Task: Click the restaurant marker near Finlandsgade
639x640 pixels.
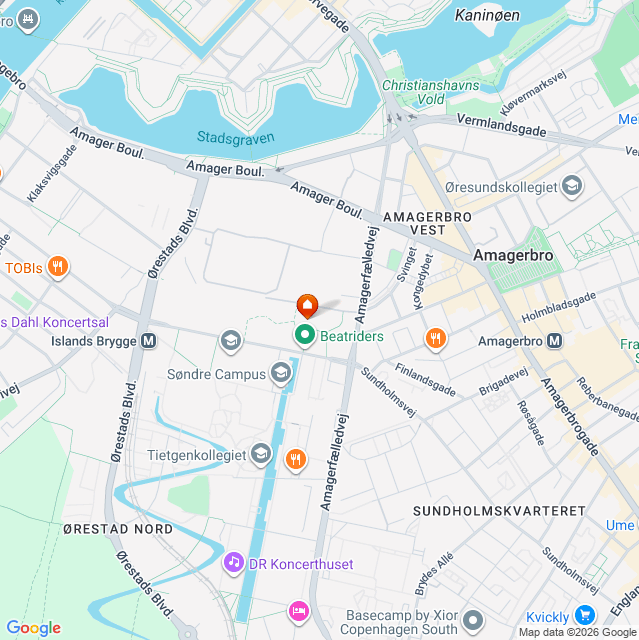Action: (436, 339)
